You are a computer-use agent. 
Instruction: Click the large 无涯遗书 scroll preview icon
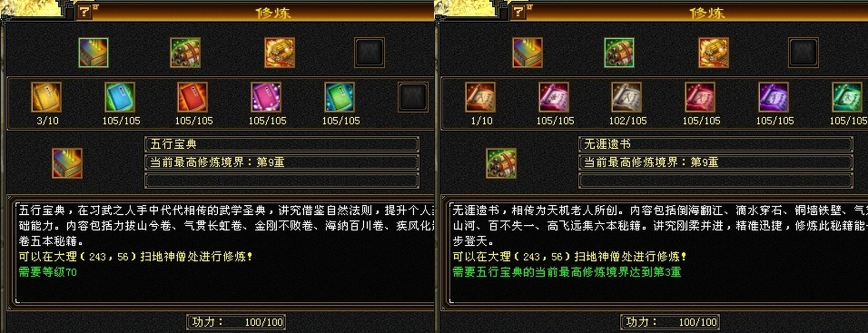coord(501,163)
